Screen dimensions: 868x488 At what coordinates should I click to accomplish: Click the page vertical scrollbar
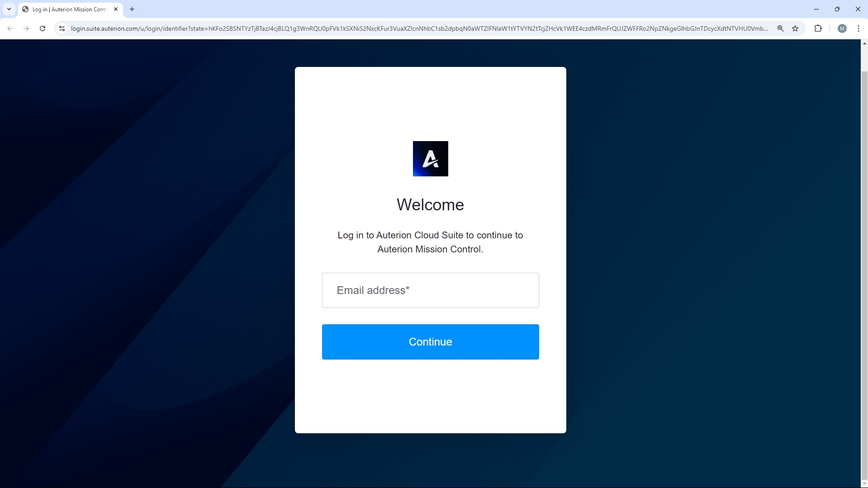coord(864,271)
